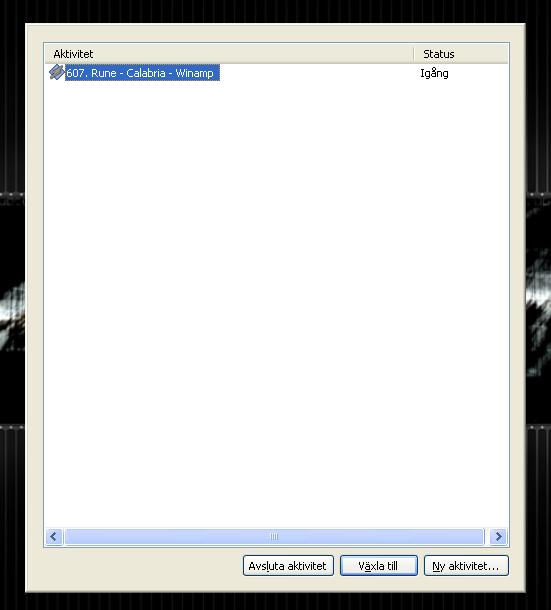This screenshot has height=610, width=551.
Task: Click the horizontal scrollbar thumb
Action: click(x=274, y=536)
